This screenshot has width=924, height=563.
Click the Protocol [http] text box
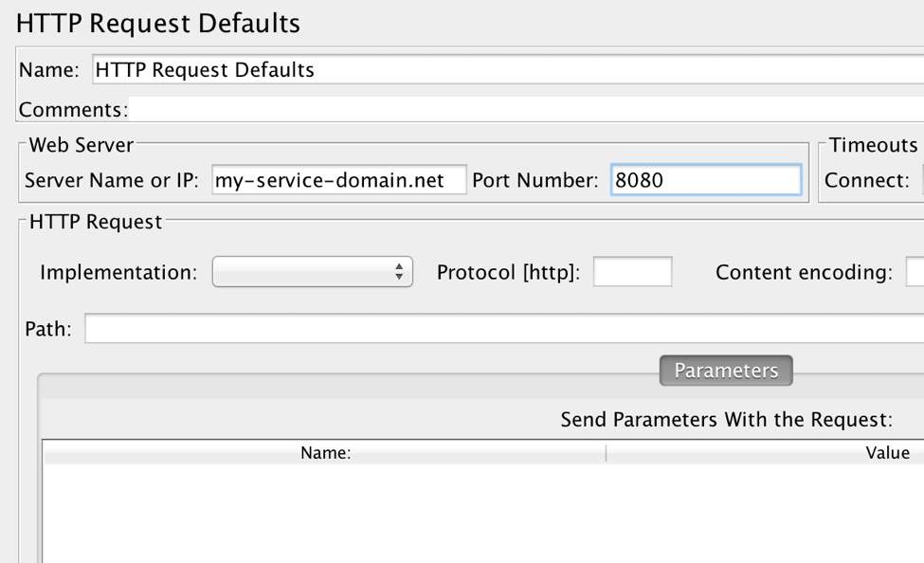632,272
